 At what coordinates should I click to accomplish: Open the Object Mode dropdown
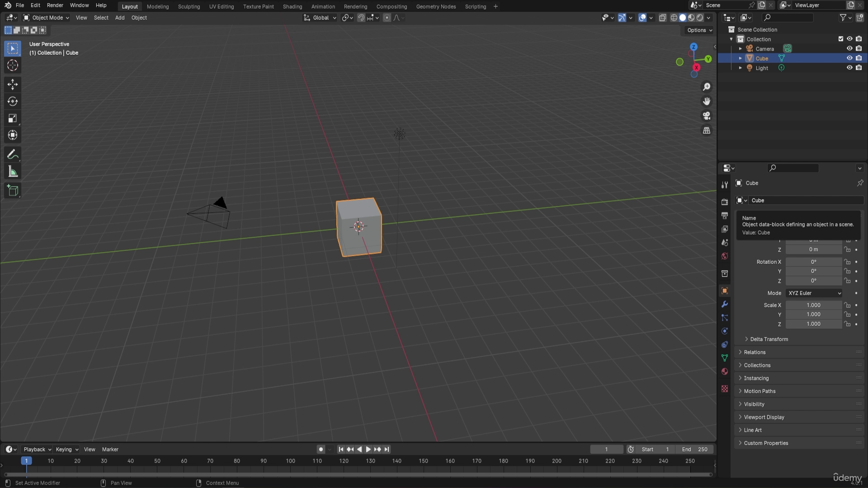[x=46, y=18]
